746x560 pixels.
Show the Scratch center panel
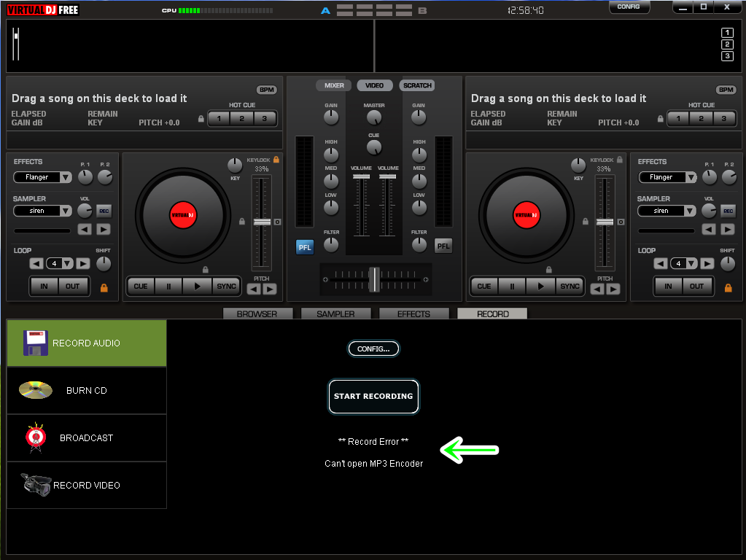[417, 85]
